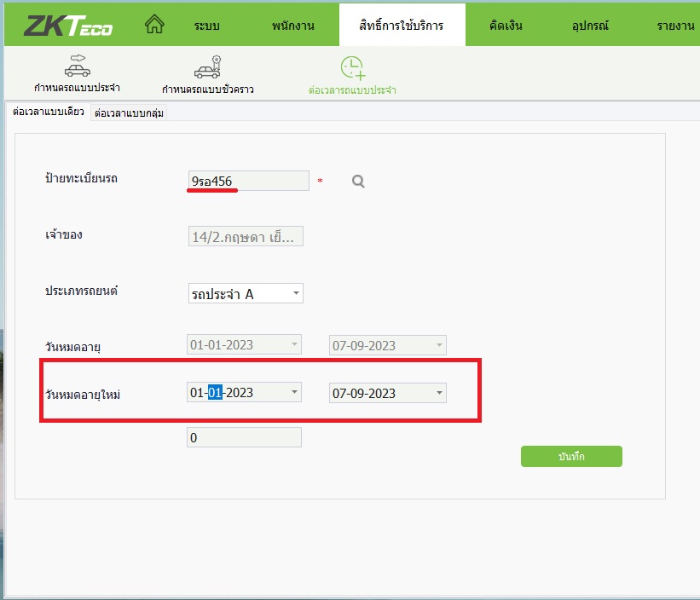Open the รายงาน menu
The width and height of the screenshot is (700, 600).
pyautogui.click(x=675, y=26)
